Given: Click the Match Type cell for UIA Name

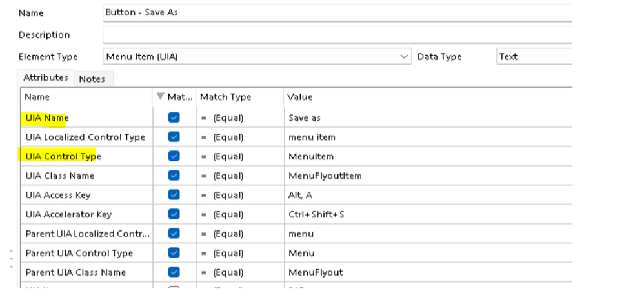Looking at the screenshot, I should (223, 118).
